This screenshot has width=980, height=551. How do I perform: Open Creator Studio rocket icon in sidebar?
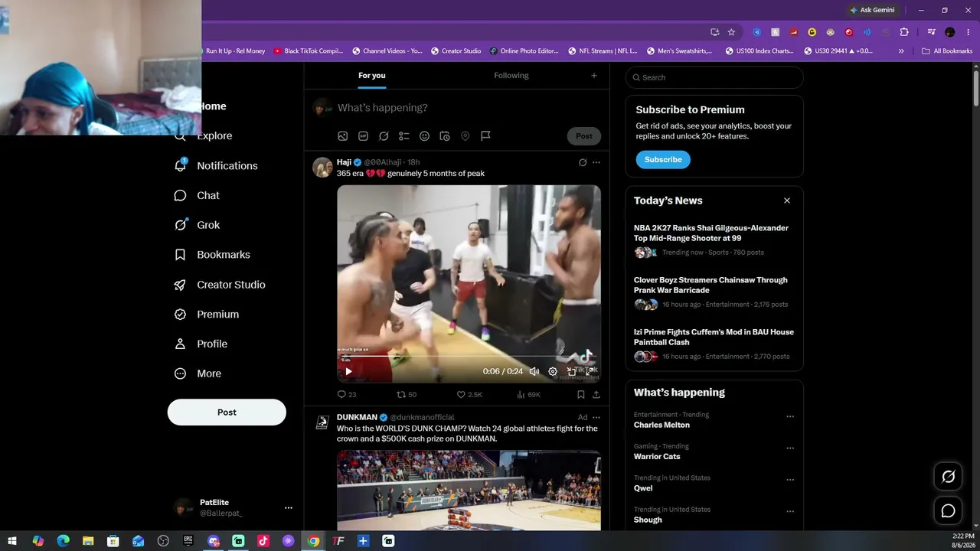(180, 285)
